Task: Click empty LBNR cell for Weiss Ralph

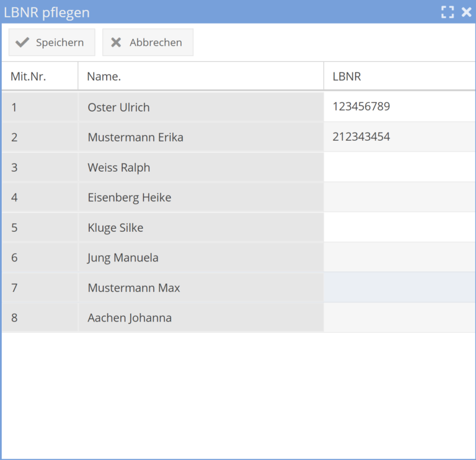Action: click(399, 167)
